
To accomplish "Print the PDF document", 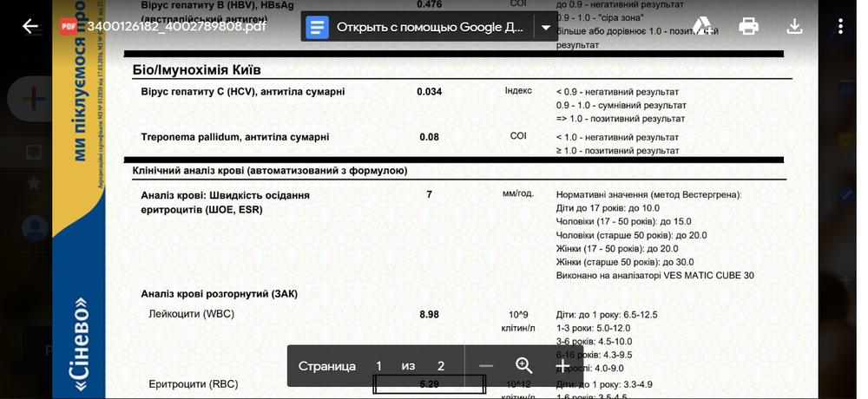I will tap(748, 26).
